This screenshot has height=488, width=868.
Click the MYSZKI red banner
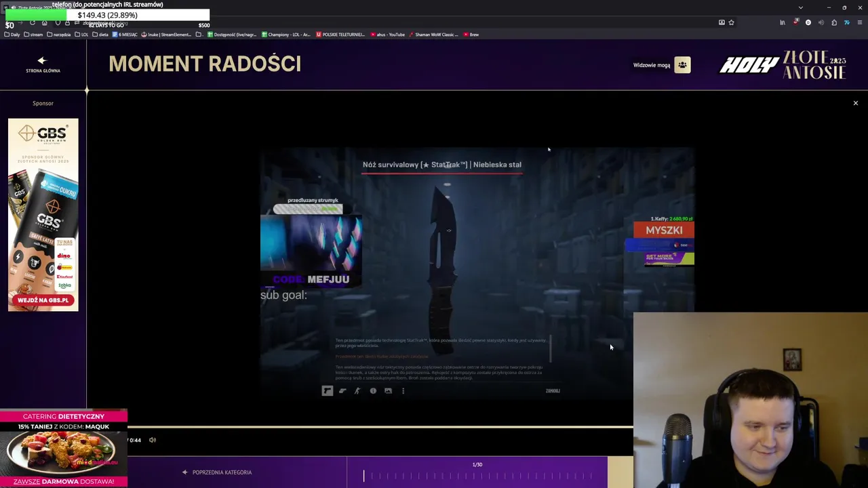click(x=664, y=230)
